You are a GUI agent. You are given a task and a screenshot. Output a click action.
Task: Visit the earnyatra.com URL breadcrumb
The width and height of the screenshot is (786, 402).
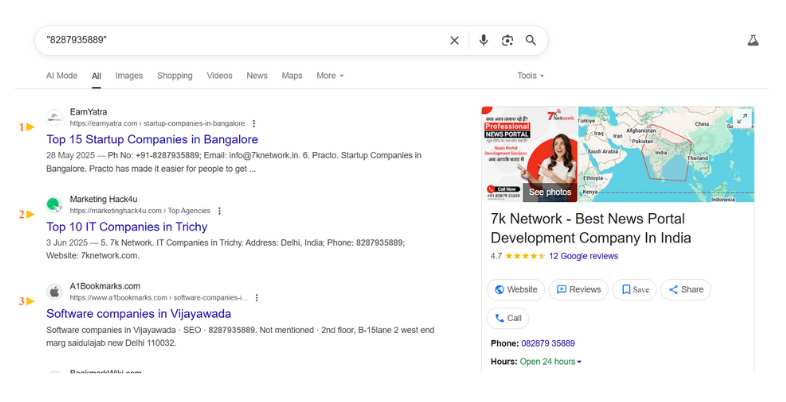point(157,123)
